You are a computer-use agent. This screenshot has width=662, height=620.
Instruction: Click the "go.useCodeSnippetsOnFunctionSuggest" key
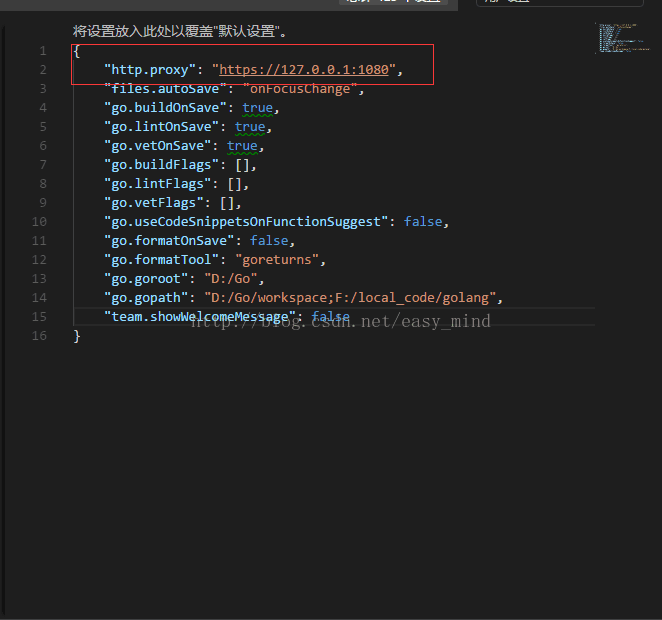point(246,222)
